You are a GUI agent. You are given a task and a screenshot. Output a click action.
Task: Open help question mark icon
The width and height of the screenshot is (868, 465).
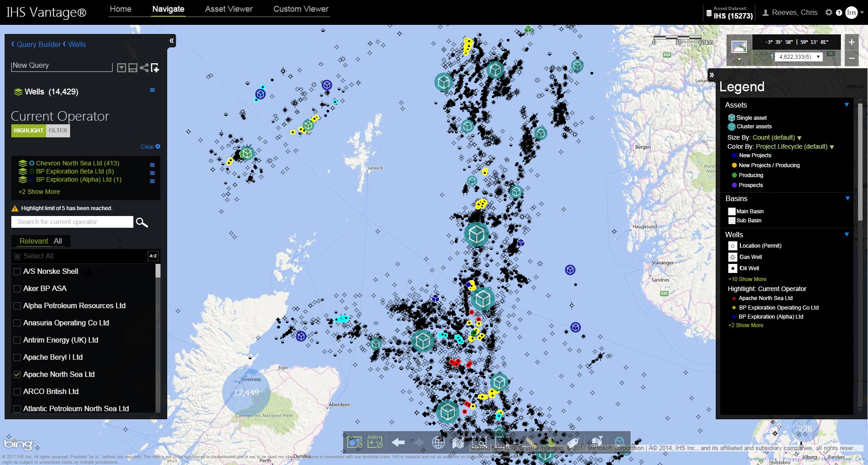tap(839, 13)
